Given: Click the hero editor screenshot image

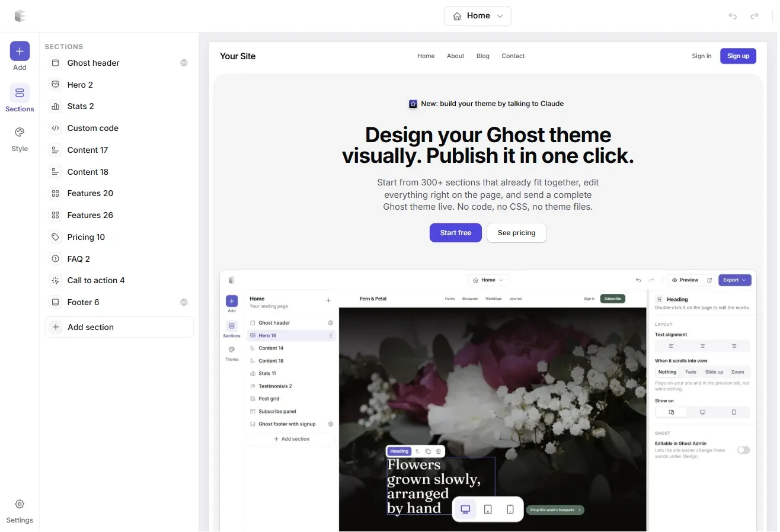Looking at the screenshot, I should point(488,400).
